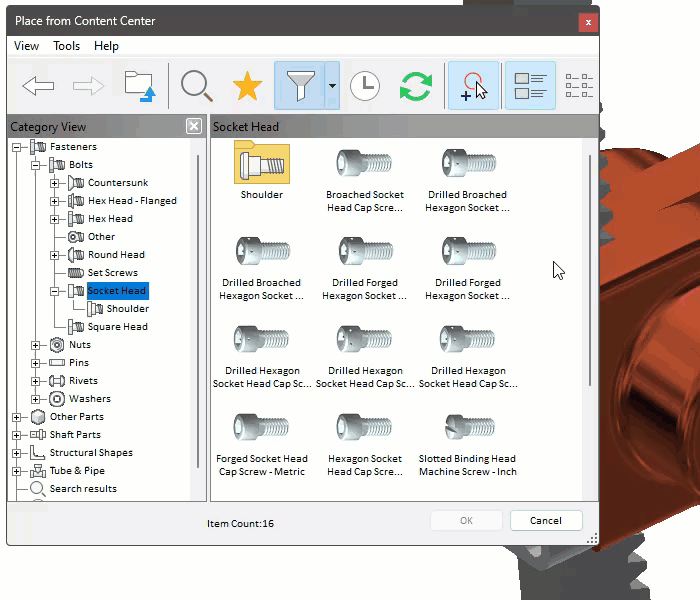This screenshot has width=700, height=600.
Task: Select Countersunk bolt category label
Action: (x=118, y=183)
